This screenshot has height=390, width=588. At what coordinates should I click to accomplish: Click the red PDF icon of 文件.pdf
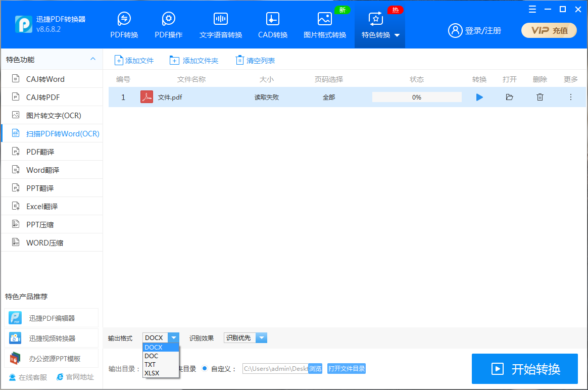146,97
